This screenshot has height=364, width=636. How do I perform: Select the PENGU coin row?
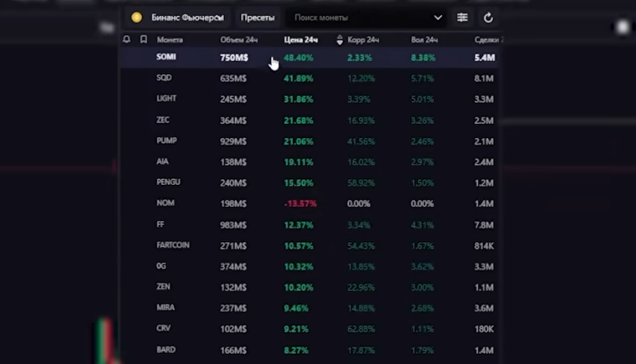coord(310,183)
